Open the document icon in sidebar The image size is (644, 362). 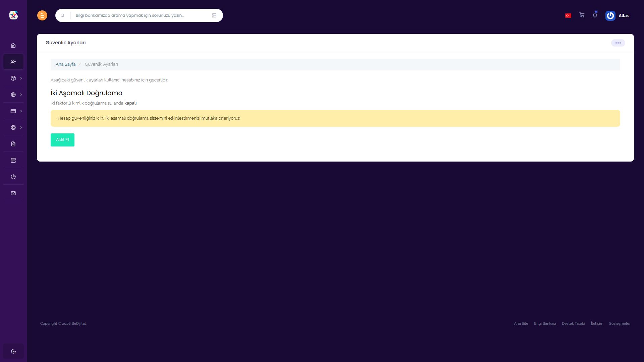(13, 144)
